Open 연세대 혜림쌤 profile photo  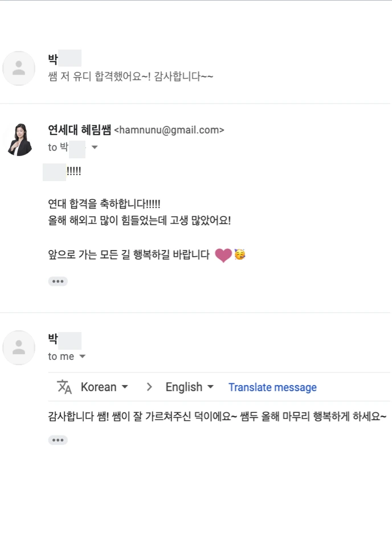(19, 140)
